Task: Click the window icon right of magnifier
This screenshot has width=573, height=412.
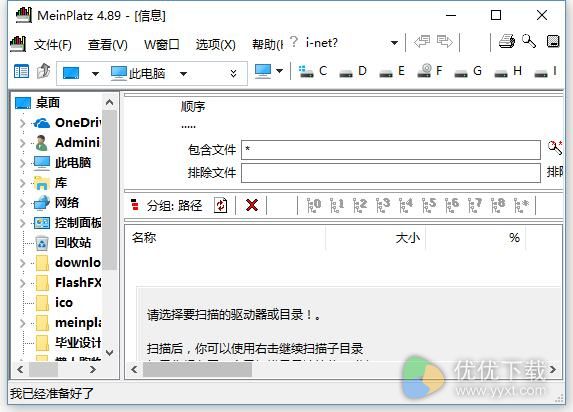Action: click(553, 41)
